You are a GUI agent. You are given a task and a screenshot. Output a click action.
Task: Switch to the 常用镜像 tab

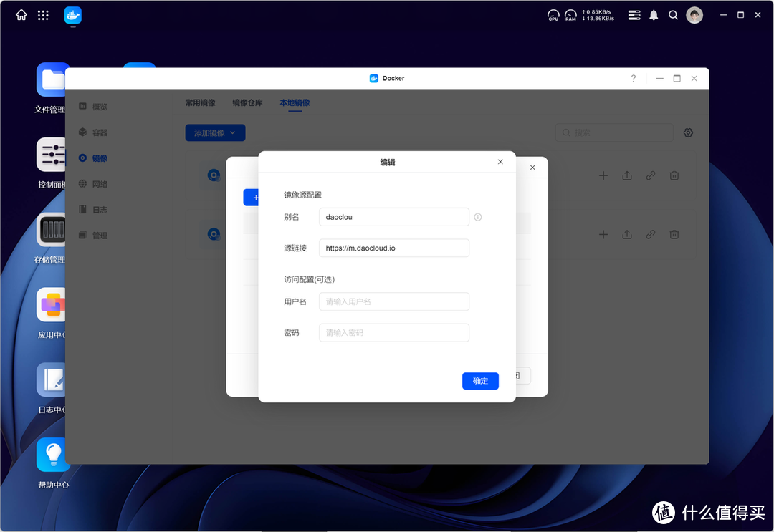click(x=199, y=102)
